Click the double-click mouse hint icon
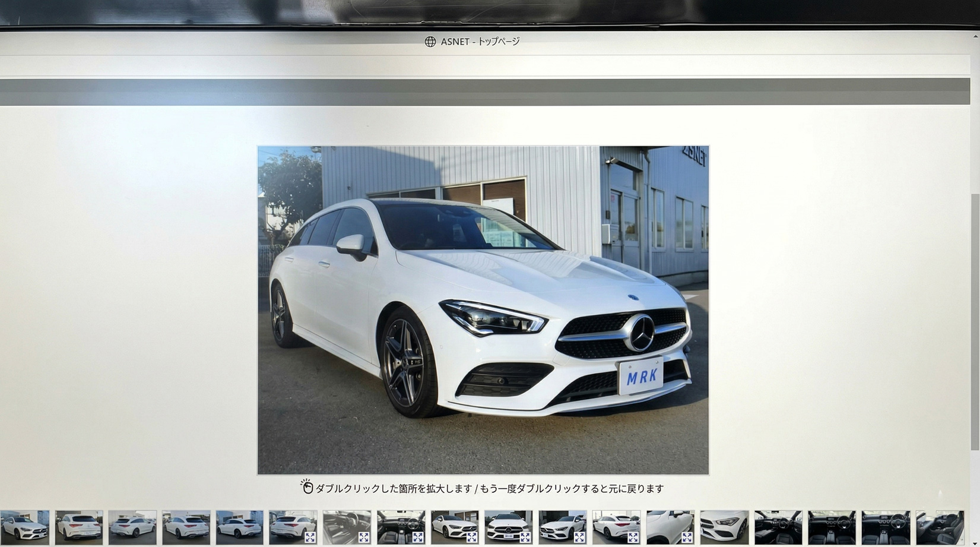Viewport: 980px width, 547px height. pos(306,487)
